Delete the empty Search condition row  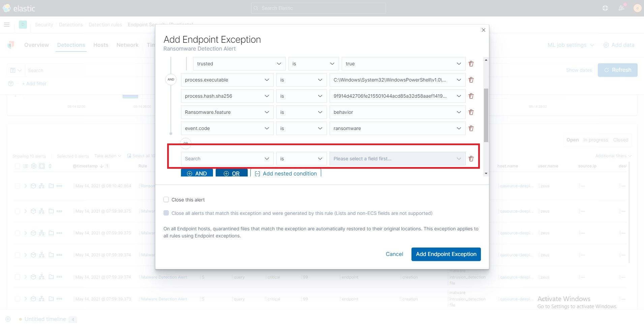471,159
